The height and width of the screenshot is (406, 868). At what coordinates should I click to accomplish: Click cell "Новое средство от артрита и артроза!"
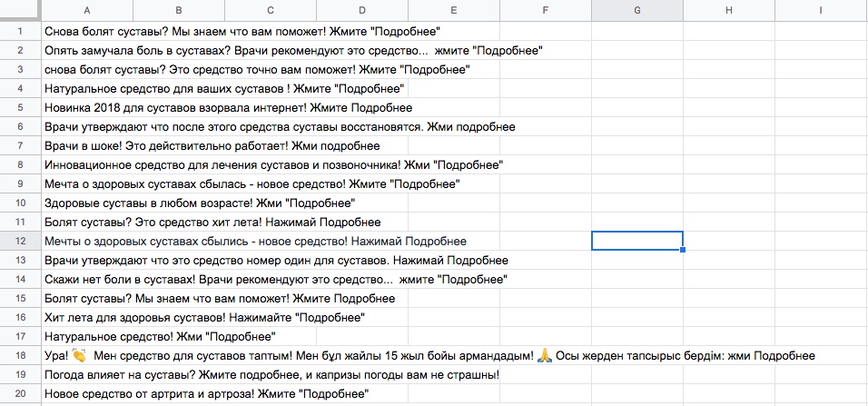click(87, 394)
